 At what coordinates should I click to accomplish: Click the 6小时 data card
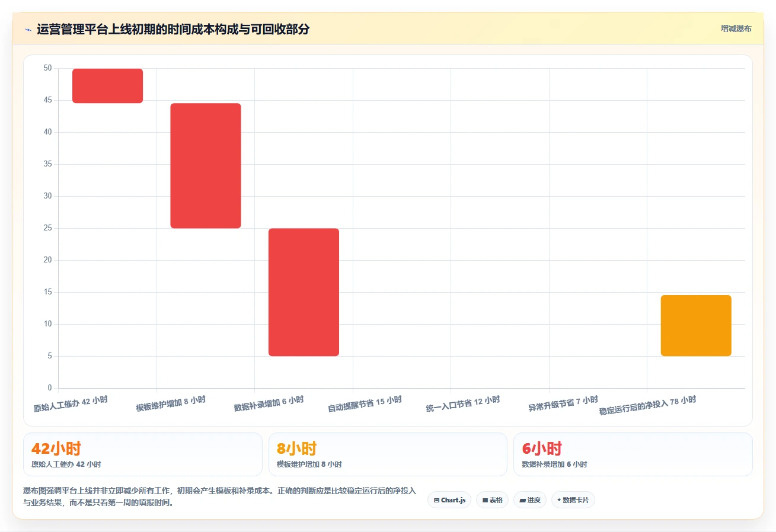pyautogui.click(x=633, y=454)
